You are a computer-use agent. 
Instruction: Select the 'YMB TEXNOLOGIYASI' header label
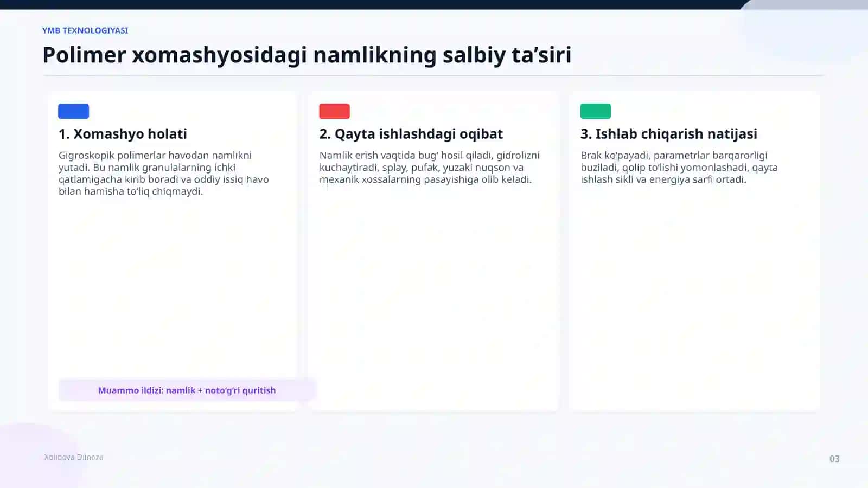tap(85, 30)
